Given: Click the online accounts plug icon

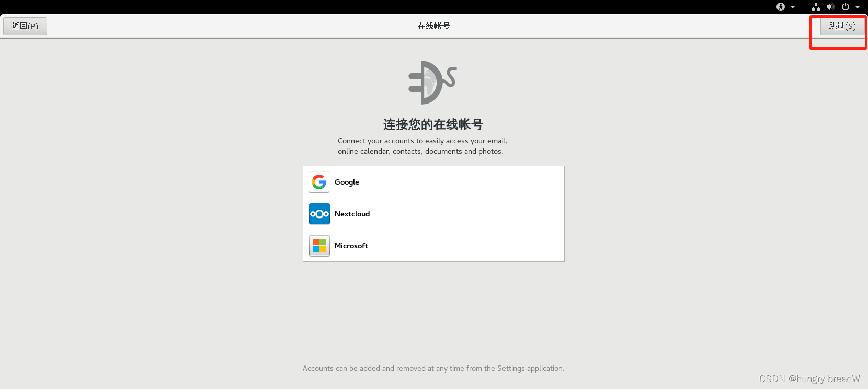Looking at the screenshot, I should [432, 83].
